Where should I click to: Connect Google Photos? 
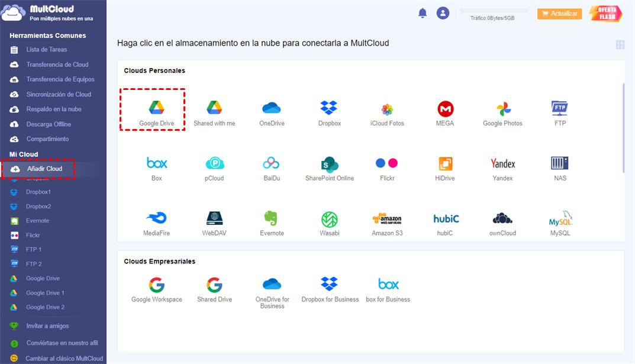coord(502,113)
